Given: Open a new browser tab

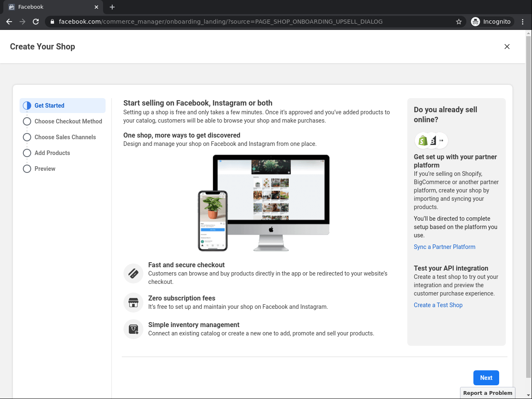Looking at the screenshot, I should [x=112, y=7].
